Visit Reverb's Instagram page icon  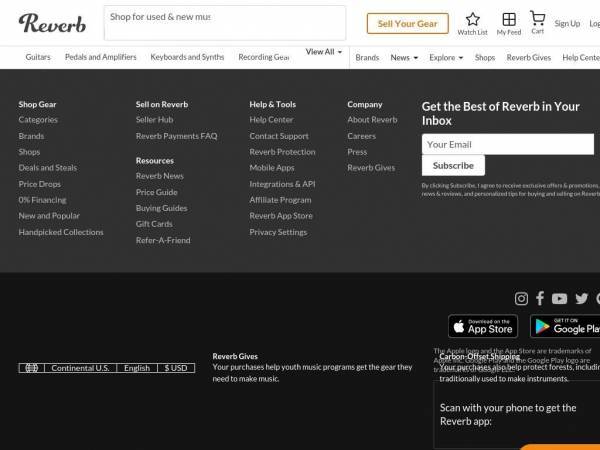tap(521, 298)
